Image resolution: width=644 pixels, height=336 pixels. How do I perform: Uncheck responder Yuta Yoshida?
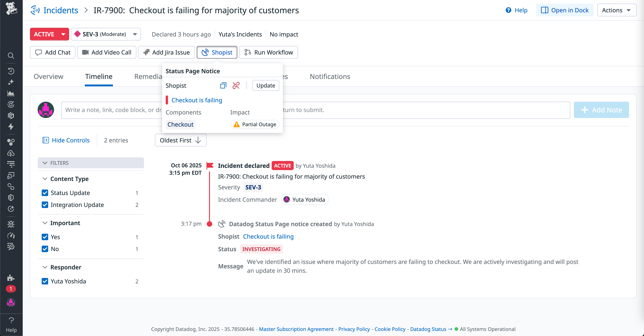click(x=45, y=281)
